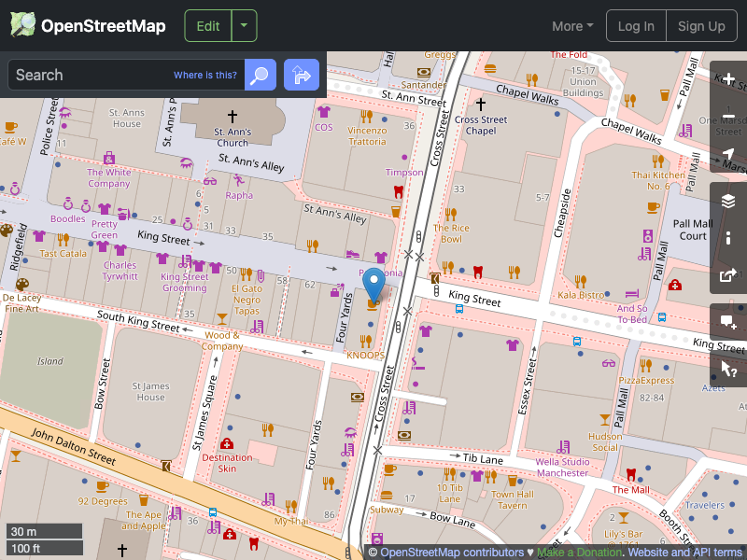This screenshot has width=747, height=560.
Task: Open the share map panel
Action: (x=728, y=276)
